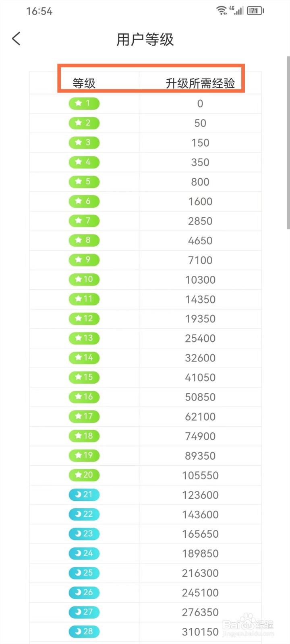The height and width of the screenshot is (644, 290).
Task: Tap the 310150 experience value
Action: (x=200, y=632)
